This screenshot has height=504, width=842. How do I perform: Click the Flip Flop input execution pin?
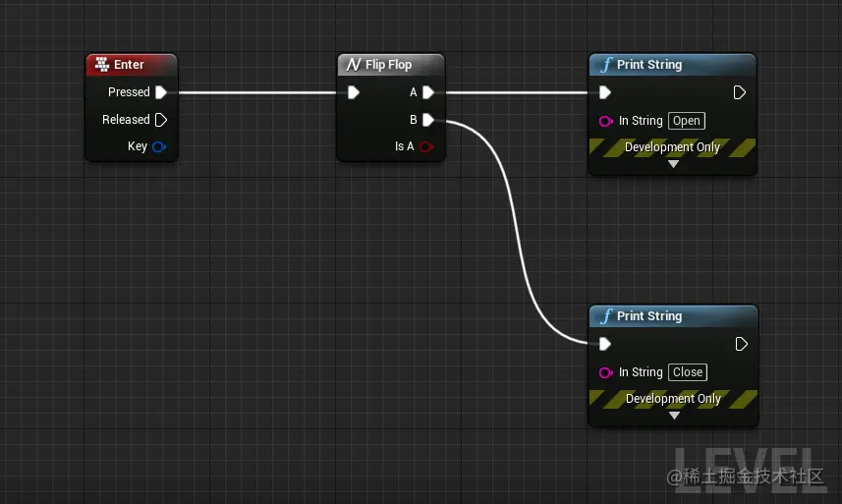pyautogui.click(x=353, y=92)
